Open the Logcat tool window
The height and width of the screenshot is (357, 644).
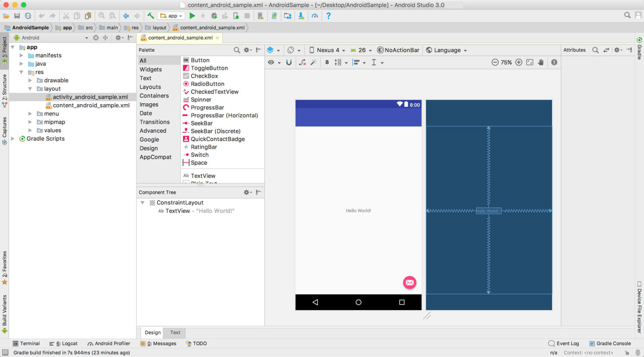click(67, 343)
